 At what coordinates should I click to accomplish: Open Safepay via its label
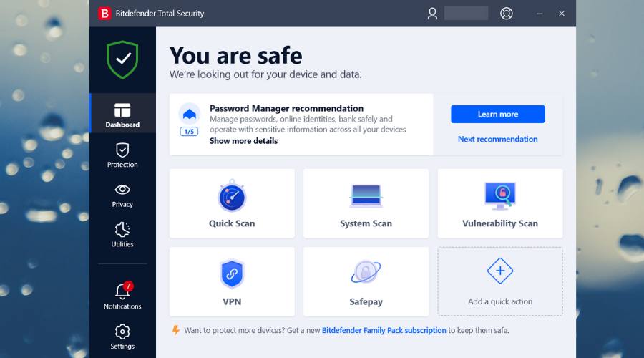366,301
